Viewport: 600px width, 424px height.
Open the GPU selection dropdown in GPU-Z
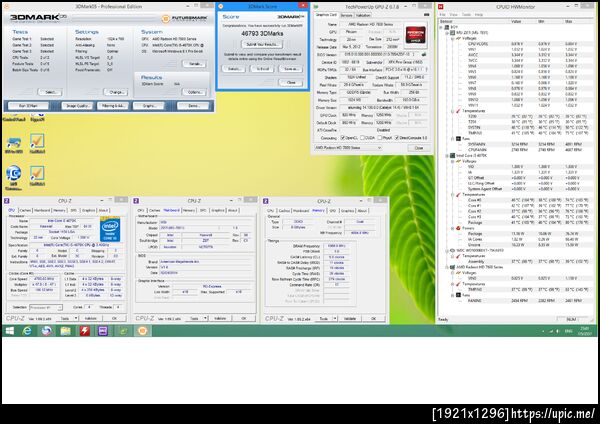[x=348, y=148]
